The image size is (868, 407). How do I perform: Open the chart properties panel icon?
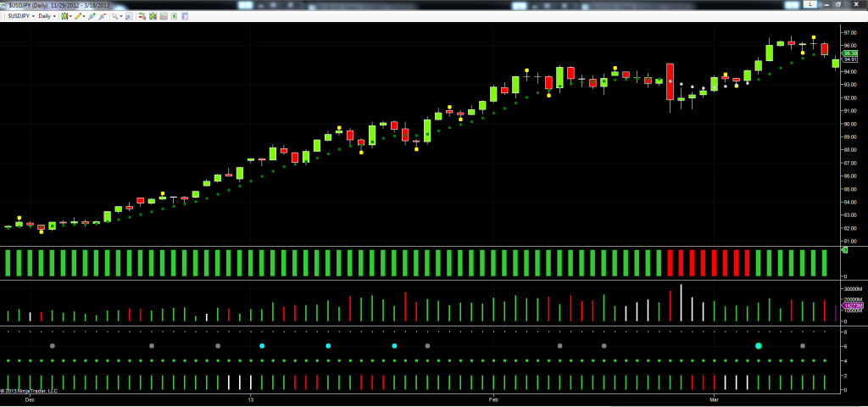pyautogui.click(x=184, y=16)
